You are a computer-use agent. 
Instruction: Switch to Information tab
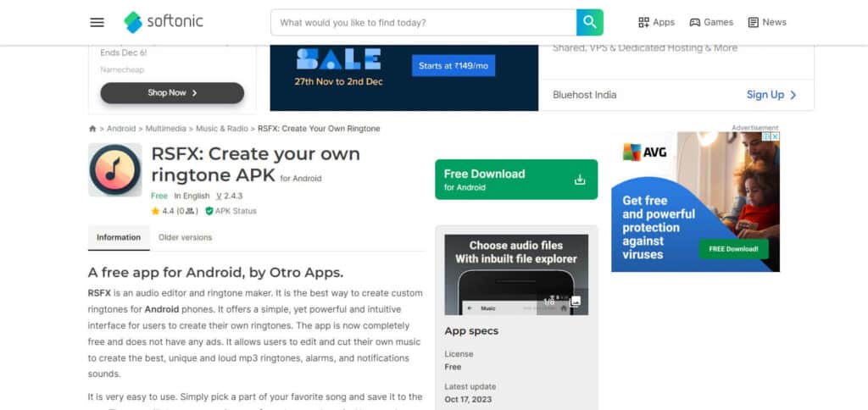(119, 237)
